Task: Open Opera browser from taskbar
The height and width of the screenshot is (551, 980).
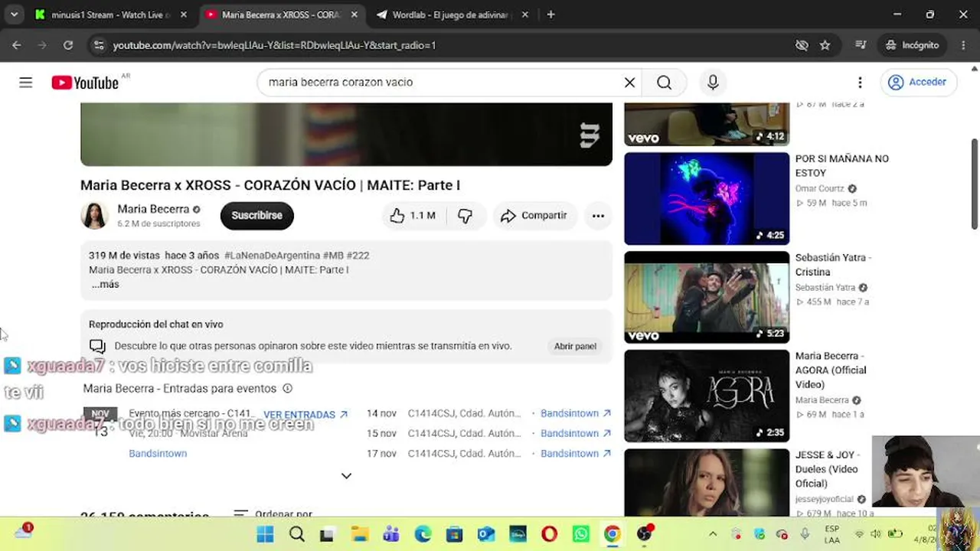Action: point(549,534)
